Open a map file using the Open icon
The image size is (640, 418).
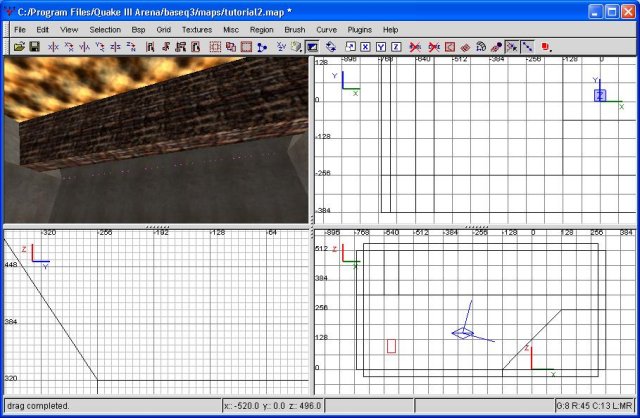coord(19,47)
